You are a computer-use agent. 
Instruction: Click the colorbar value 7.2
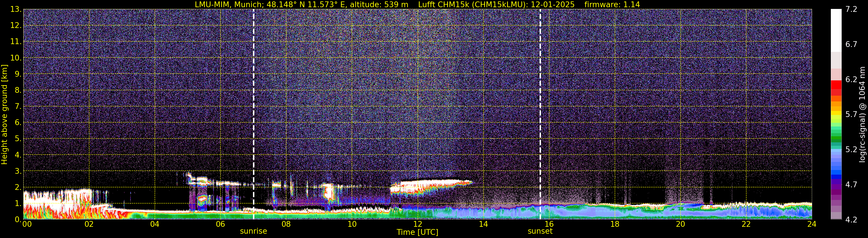pos(852,9)
